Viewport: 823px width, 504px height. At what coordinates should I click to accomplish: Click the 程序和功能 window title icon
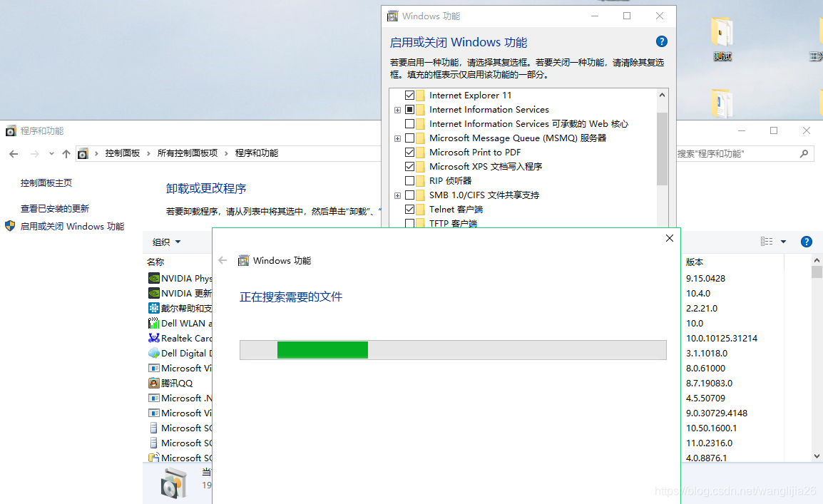coord(11,130)
